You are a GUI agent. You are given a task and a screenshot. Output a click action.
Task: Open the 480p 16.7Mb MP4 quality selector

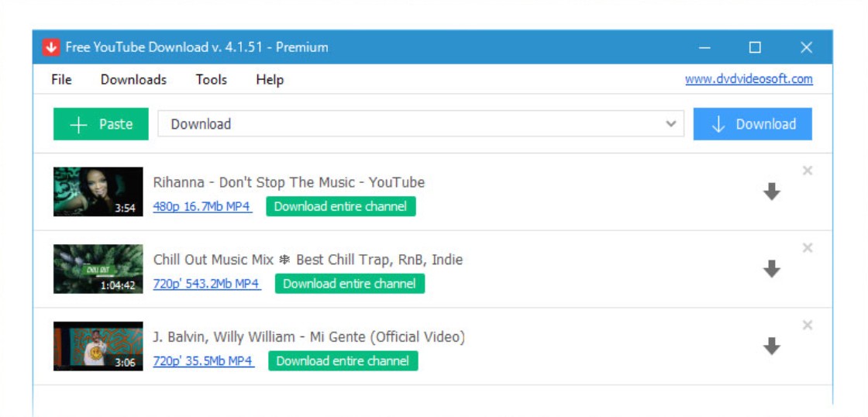(202, 206)
